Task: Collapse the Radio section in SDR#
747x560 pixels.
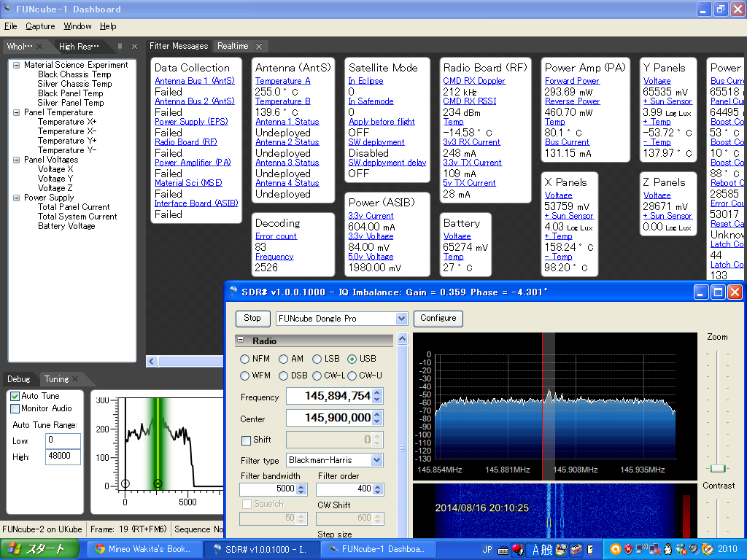Action: click(x=241, y=340)
